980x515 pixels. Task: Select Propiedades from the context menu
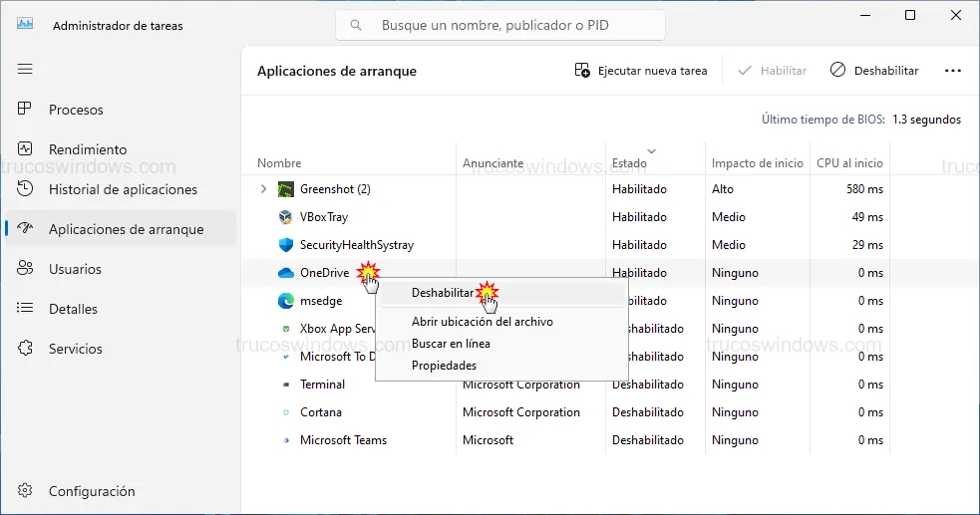444,366
